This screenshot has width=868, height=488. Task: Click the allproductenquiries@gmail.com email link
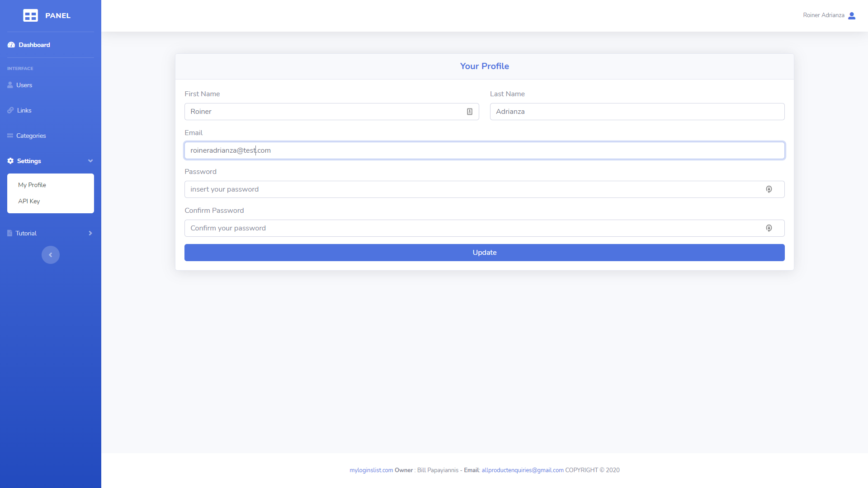523,470
